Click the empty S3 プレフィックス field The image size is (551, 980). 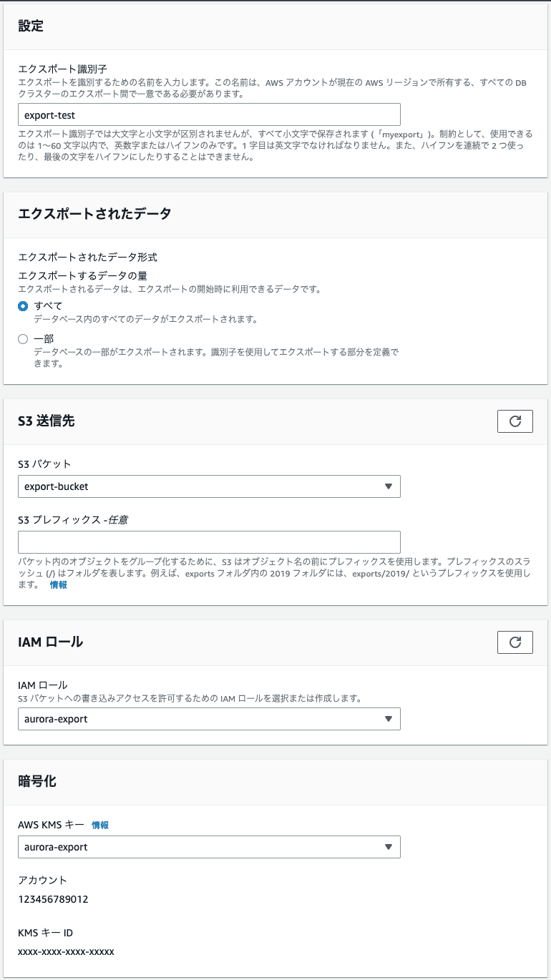tap(208, 542)
